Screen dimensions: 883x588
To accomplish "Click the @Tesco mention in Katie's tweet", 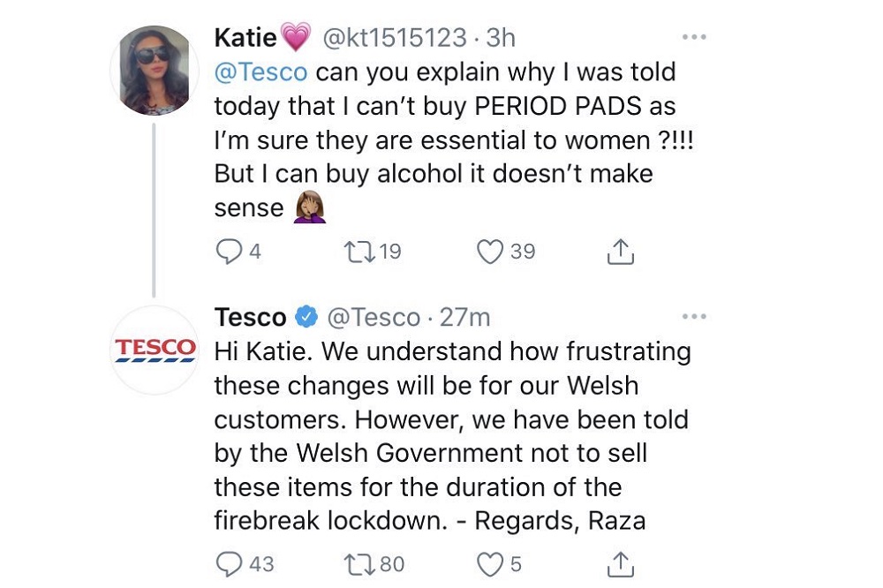I will coord(260,72).
